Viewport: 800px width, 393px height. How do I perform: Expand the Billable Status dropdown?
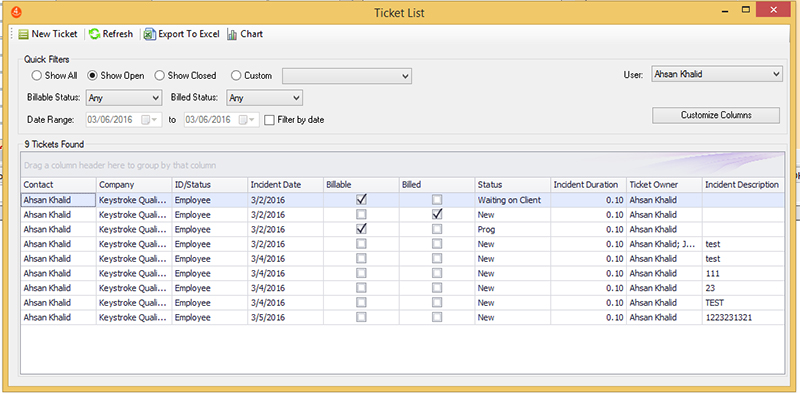point(124,97)
